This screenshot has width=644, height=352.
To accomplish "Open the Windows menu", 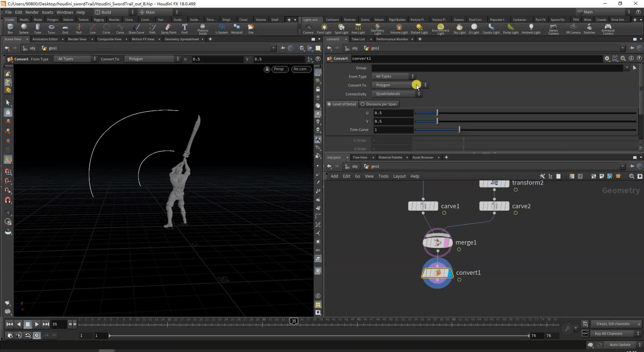I will coord(65,12).
